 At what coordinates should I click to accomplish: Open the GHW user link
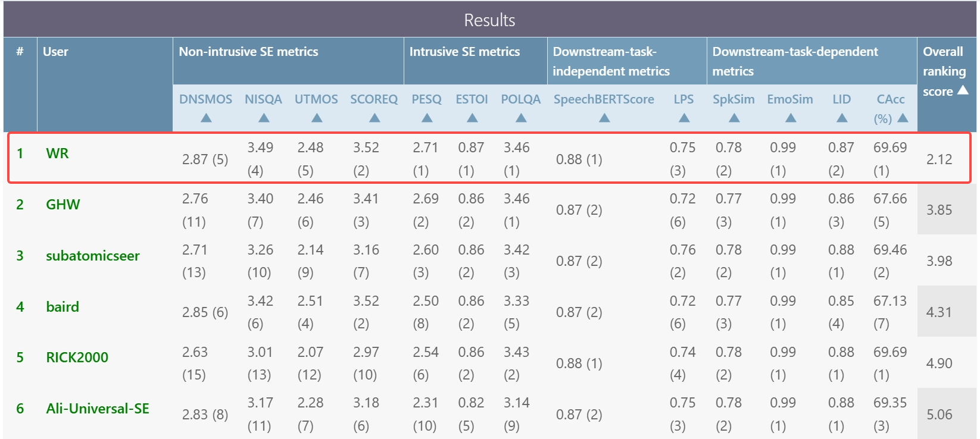(x=63, y=205)
